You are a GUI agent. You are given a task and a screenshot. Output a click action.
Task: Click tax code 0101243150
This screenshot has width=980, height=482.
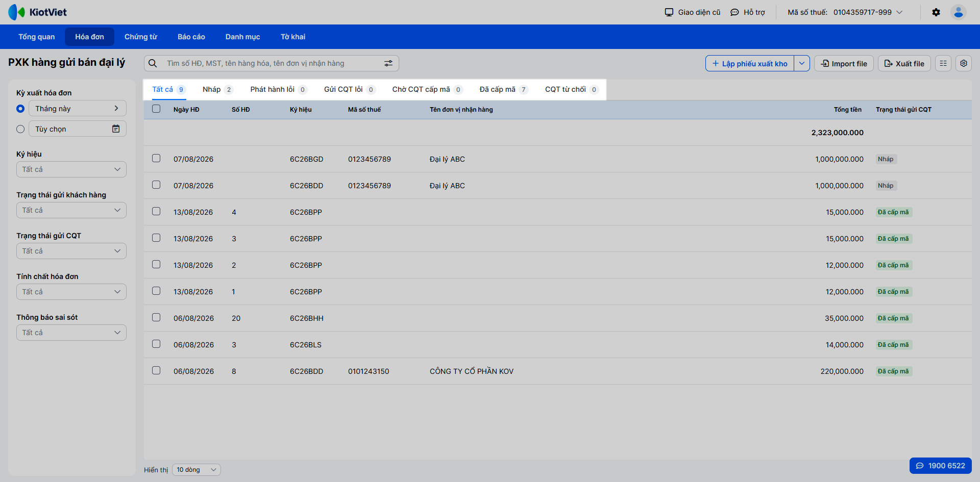click(369, 371)
